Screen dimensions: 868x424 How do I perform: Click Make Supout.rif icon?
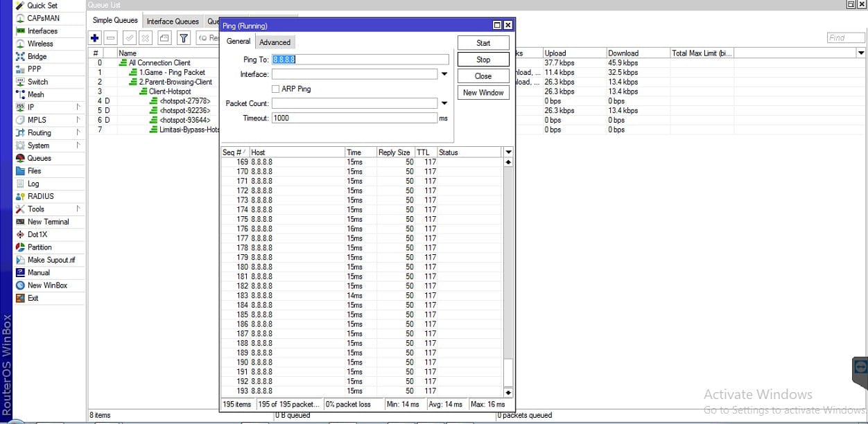coord(21,260)
